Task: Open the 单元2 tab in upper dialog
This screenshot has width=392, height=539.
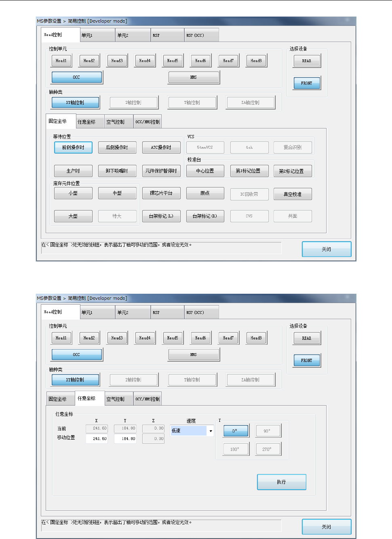Action: (133, 35)
